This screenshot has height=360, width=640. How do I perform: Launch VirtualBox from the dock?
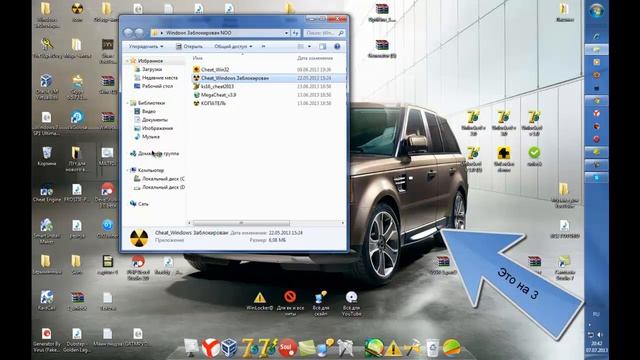pyautogui.click(x=229, y=348)
